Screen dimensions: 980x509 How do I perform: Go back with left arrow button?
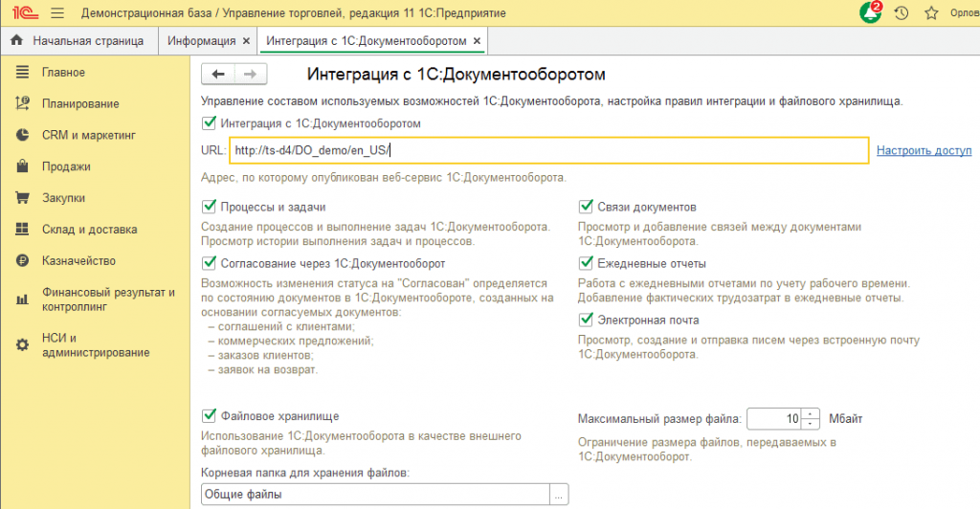pos(218,75)
